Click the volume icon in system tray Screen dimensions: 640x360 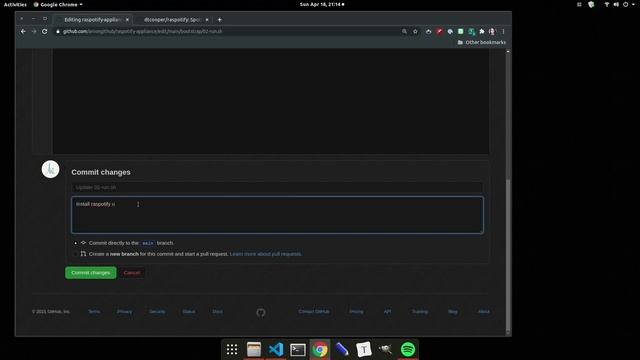616,4
